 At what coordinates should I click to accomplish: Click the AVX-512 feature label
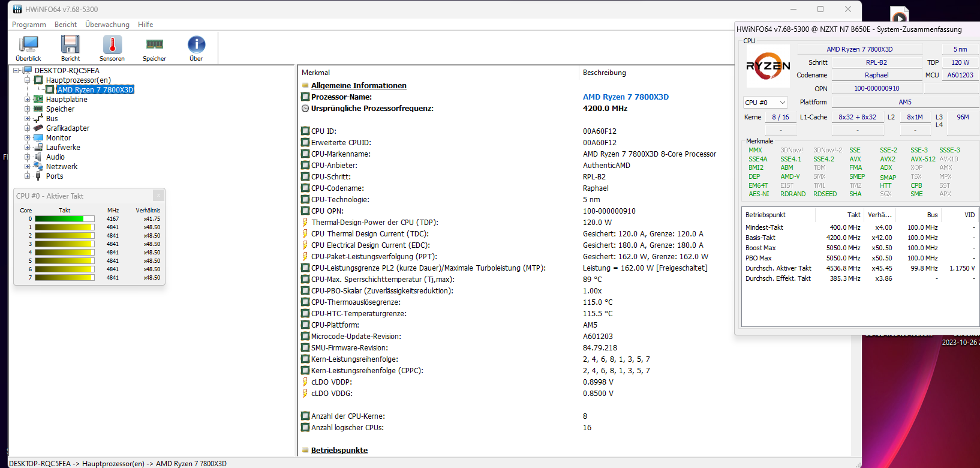[922, 159]
